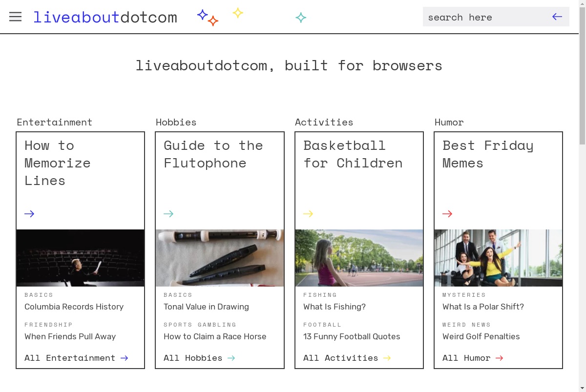Viewport: 586px width, 392px height.
Task: Open the hamburger menu
Action: point(16,17)
